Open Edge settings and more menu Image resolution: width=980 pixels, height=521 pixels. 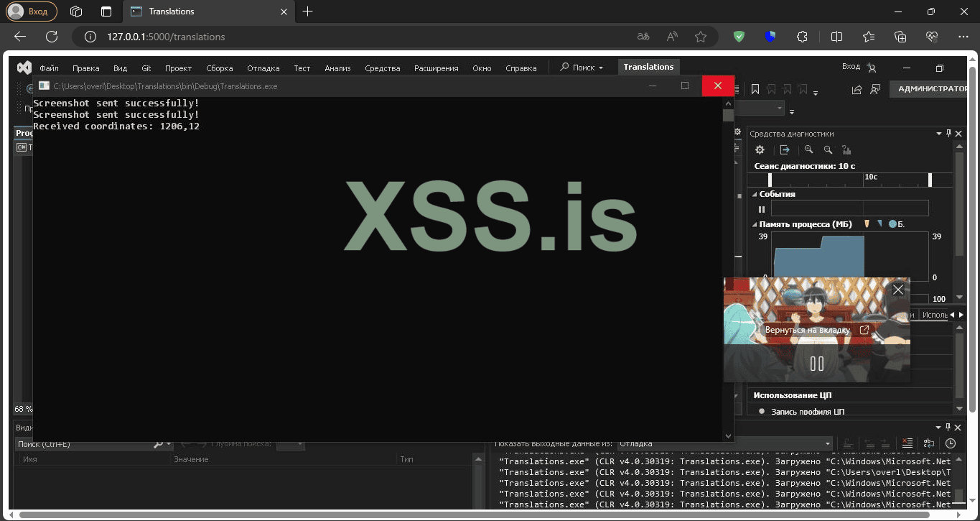point(963,37)
